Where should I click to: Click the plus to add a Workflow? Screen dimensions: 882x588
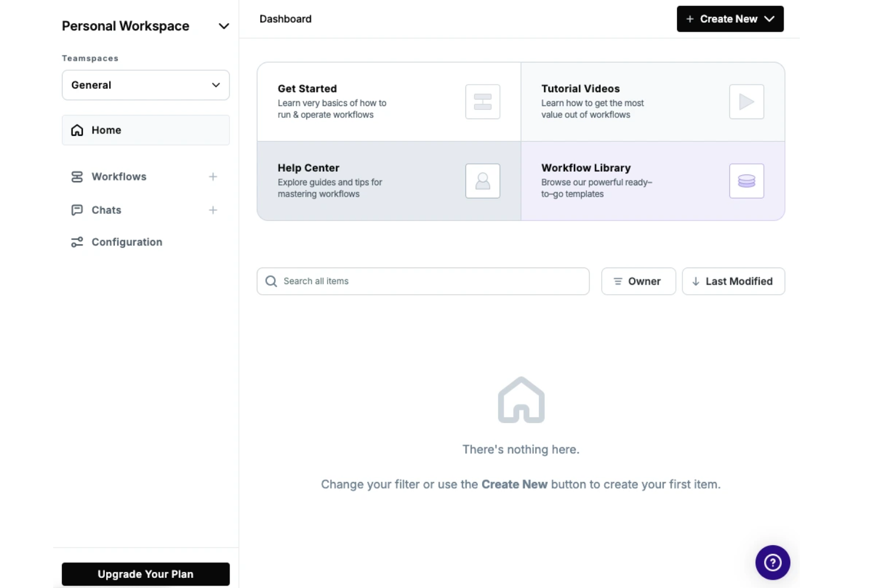pos(213,176)
